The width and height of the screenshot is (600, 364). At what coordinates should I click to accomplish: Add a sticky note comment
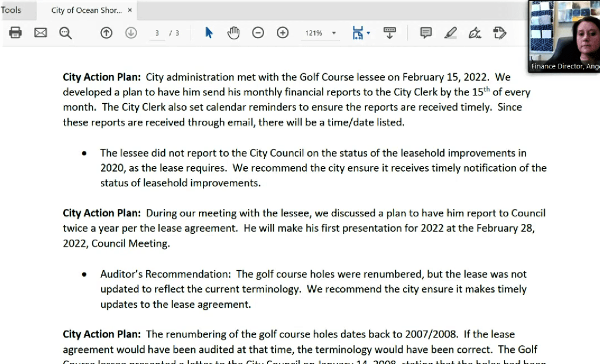[x=426, y=33]
